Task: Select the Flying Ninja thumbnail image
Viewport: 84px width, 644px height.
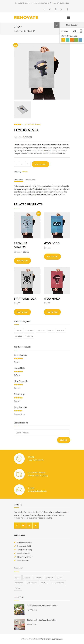Action: tap(23, 110)
